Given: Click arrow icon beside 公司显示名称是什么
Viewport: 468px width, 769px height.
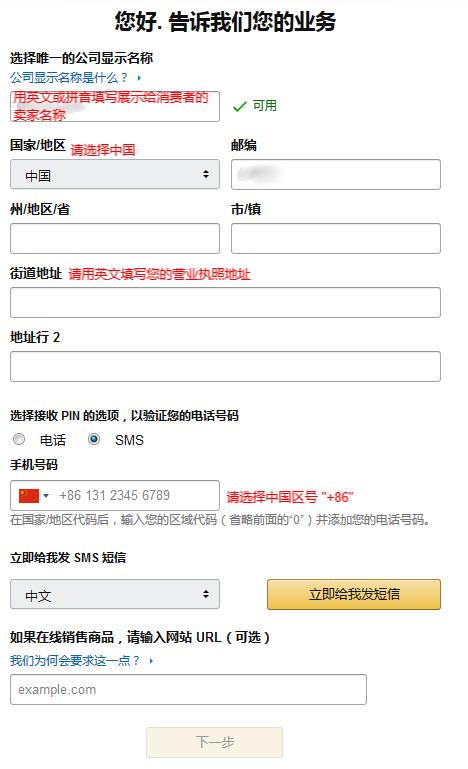Looking at the screenshot, I should (139, 78).
